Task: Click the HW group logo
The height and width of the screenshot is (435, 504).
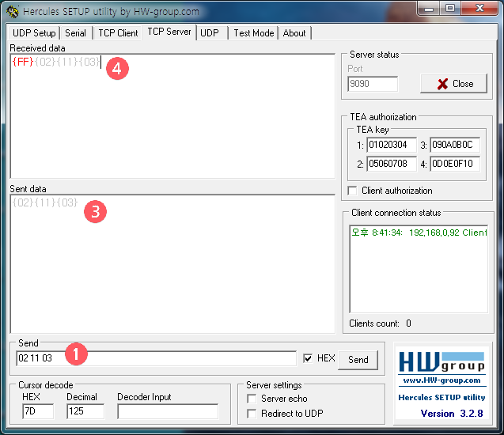Action: (x=441, y=362)
